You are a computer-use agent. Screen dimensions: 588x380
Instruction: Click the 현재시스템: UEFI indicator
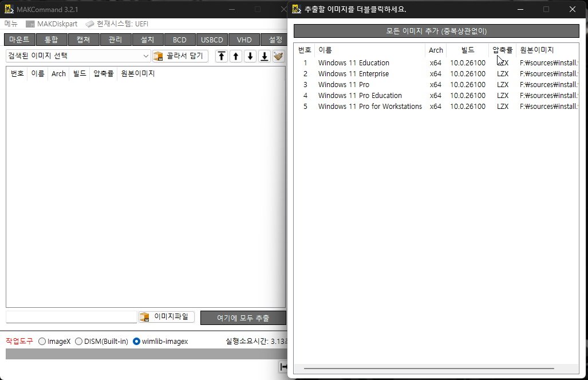(117, 24)
